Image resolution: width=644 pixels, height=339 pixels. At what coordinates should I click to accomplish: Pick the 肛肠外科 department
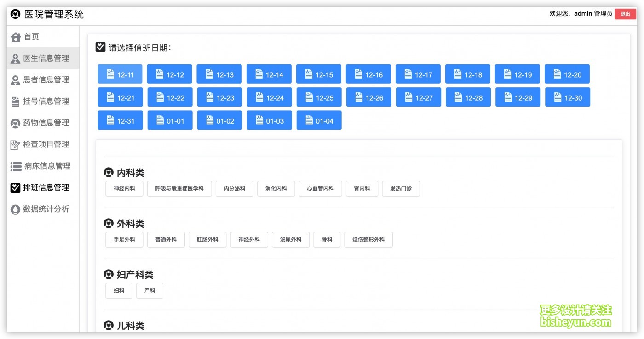coord(207,240)
